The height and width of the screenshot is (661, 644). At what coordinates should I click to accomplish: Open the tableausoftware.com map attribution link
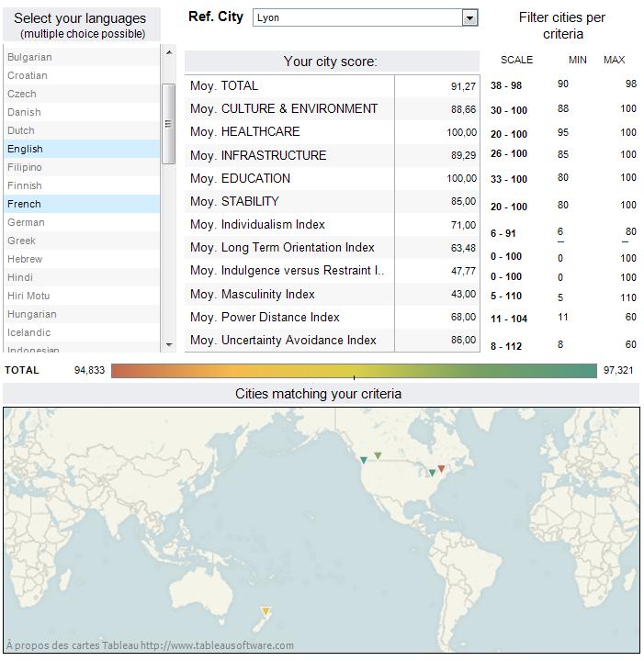click(x=217, y=645)
